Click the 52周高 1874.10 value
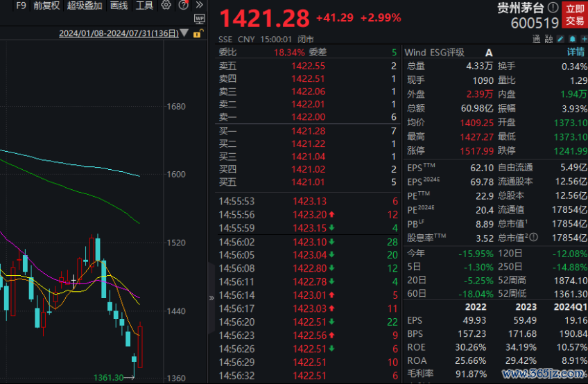588x384 pixels. 571,281
